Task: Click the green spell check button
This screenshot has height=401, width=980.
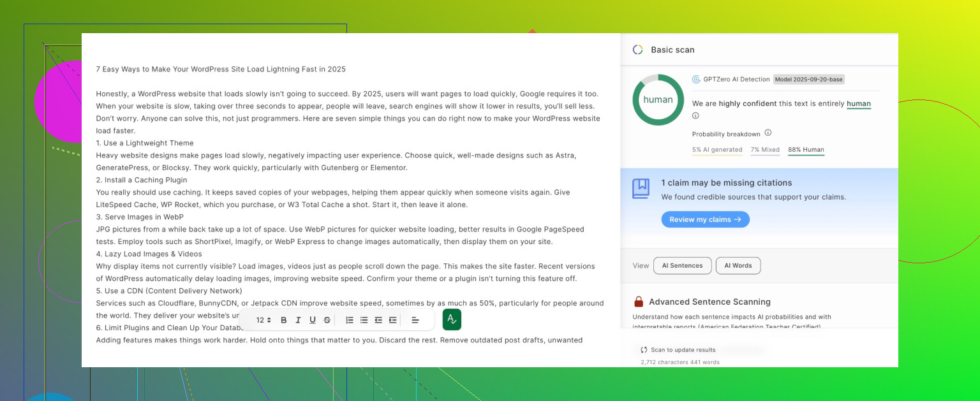Action: [x=452, y=319]
